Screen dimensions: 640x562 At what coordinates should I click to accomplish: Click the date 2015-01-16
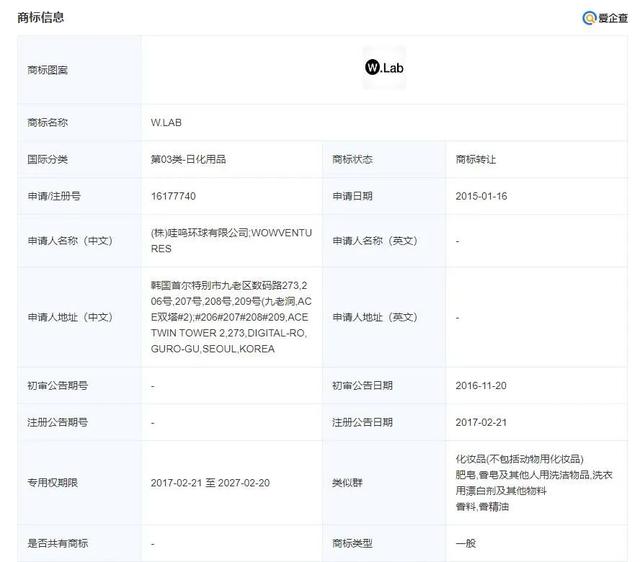(x=481, y=196)
